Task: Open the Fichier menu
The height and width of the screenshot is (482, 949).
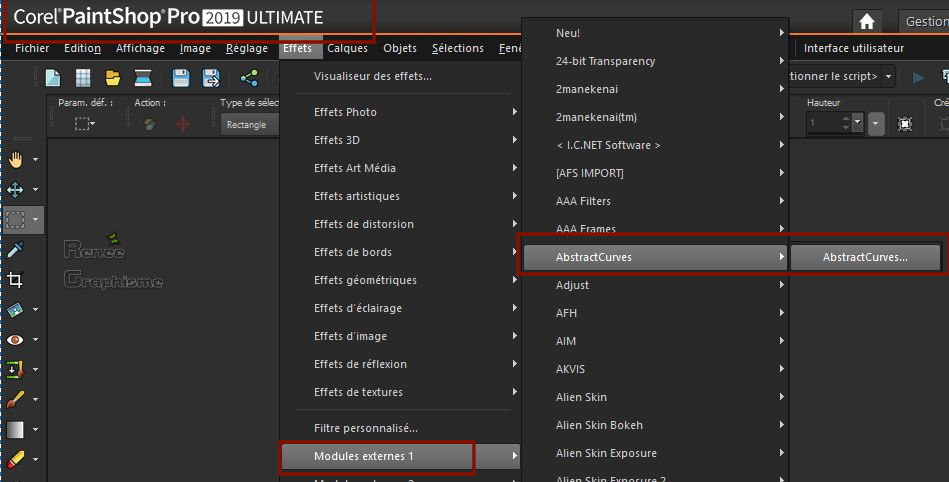Action: (x=32, y=48)
